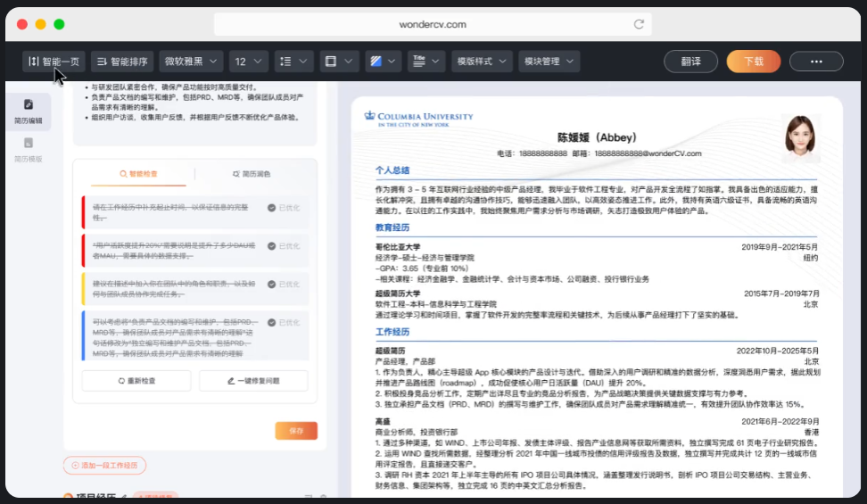The width and height of the screenshot is (867, 504).
Task: Click the 智能排序 smart sort icon
Action: click(x=102, y=62)
